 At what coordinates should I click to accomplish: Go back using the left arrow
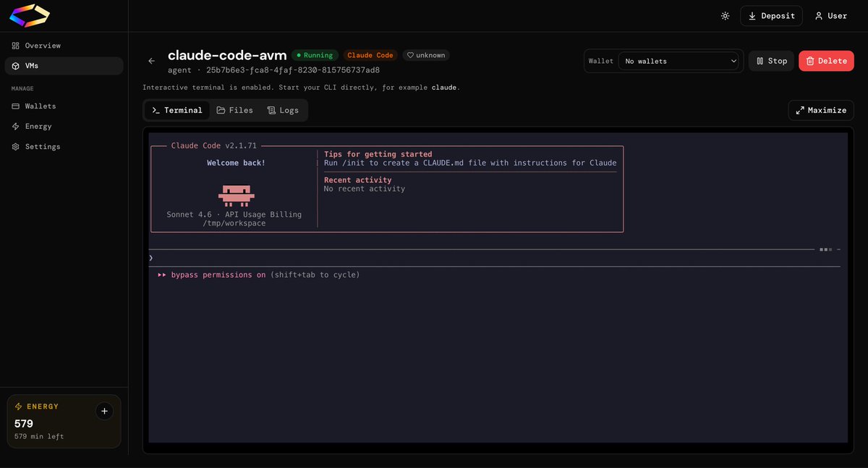click(x=151, y=61)
